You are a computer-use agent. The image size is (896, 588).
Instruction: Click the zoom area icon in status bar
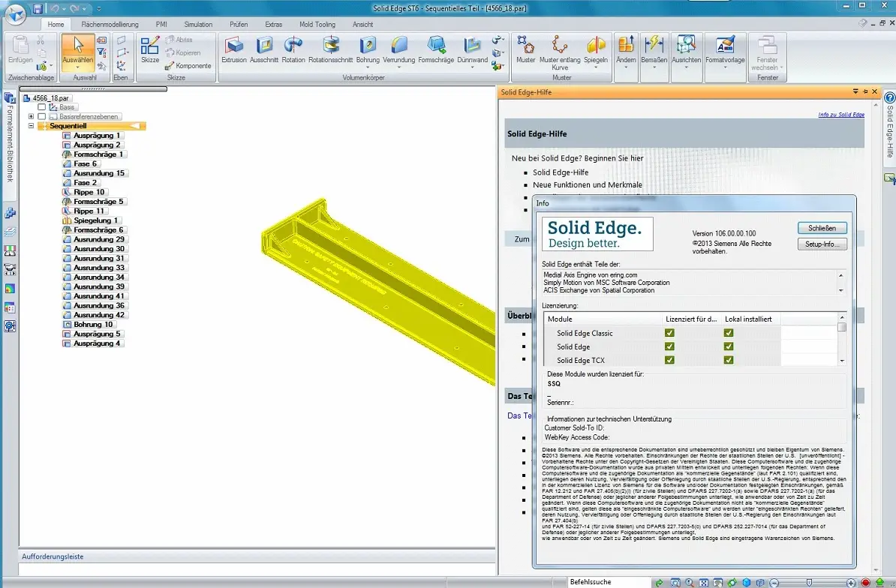(675, 583)
